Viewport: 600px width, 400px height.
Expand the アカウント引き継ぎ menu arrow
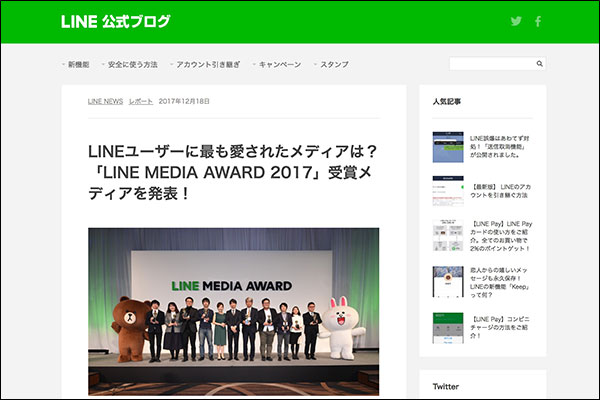171,64
